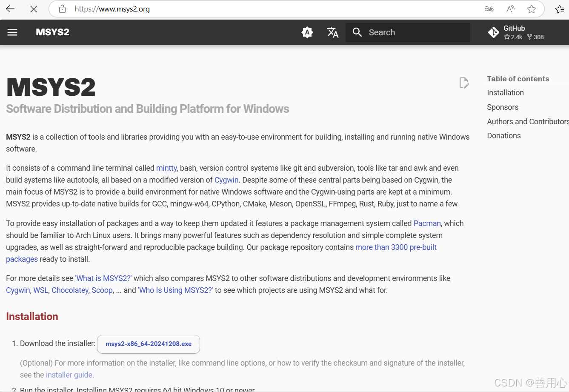Click the search magnifier icon

pos(357,32)
